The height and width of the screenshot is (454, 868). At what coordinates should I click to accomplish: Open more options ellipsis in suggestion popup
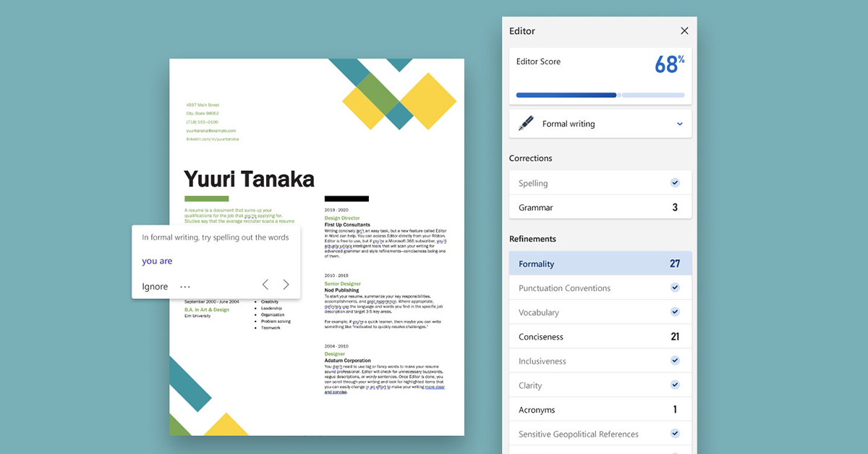coord(185,287)
